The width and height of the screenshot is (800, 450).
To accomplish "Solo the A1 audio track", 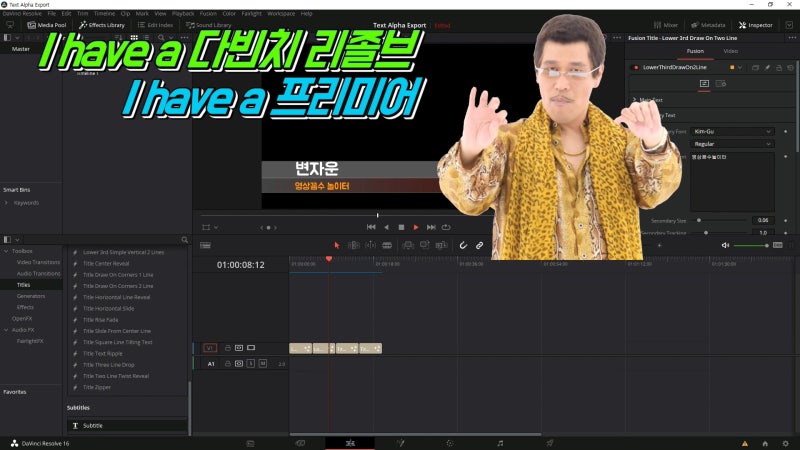I will tap(251, 363).
